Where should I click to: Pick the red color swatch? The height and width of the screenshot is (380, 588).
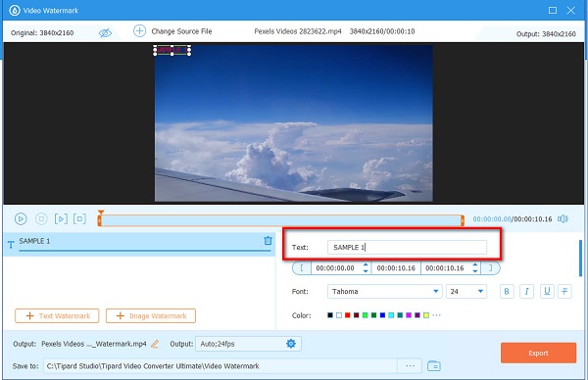click(348, 315)
